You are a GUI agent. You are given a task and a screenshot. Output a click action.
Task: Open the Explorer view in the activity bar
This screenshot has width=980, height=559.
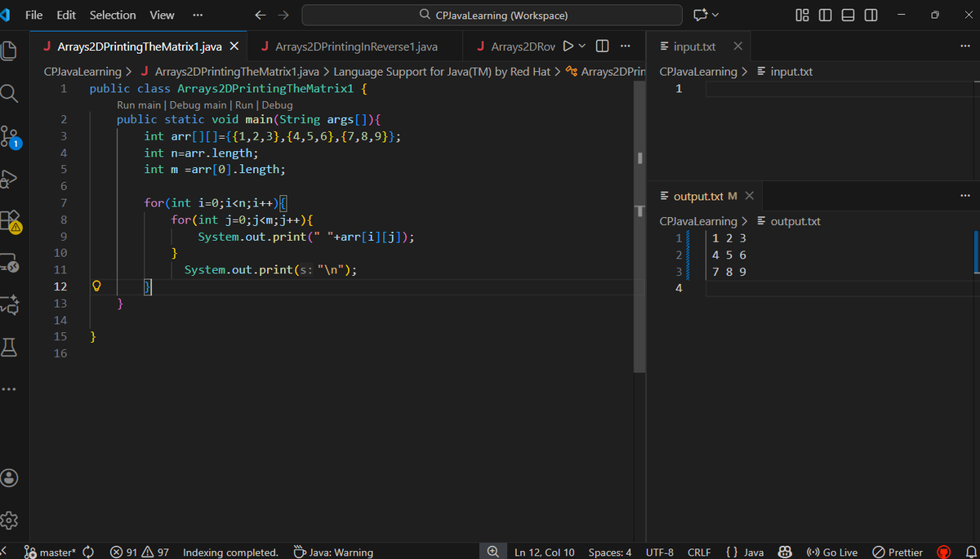(x=10, y=51)
